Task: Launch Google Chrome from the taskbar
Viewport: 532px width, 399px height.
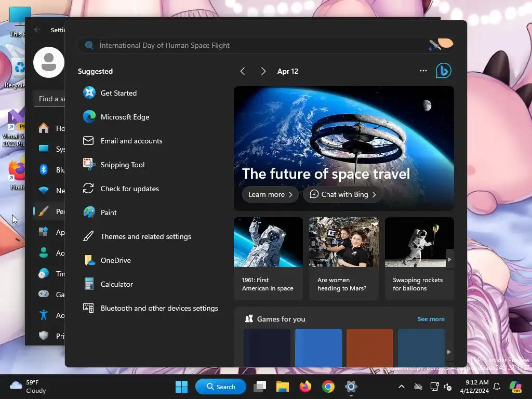Action: (328, 387)
